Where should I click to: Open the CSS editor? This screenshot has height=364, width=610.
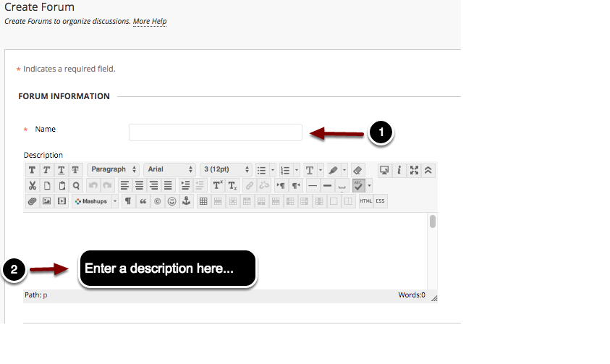point(380,201)
